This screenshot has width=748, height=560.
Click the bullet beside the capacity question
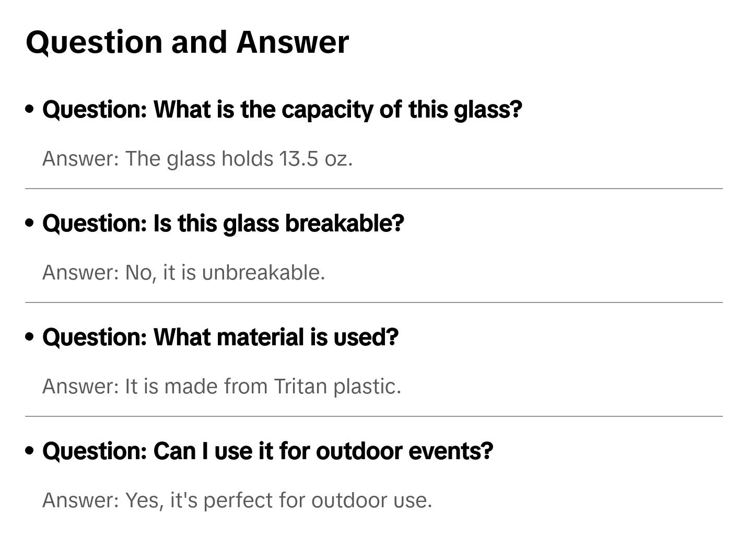(x=30, y=109)
